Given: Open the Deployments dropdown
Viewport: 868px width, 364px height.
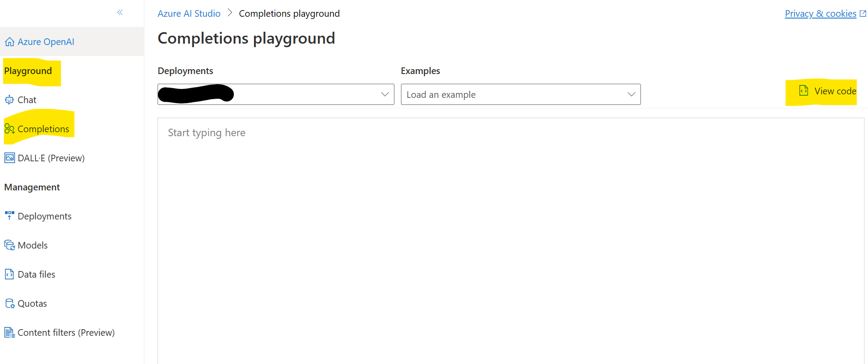Looking at the screenshot, I should [276, 94].
